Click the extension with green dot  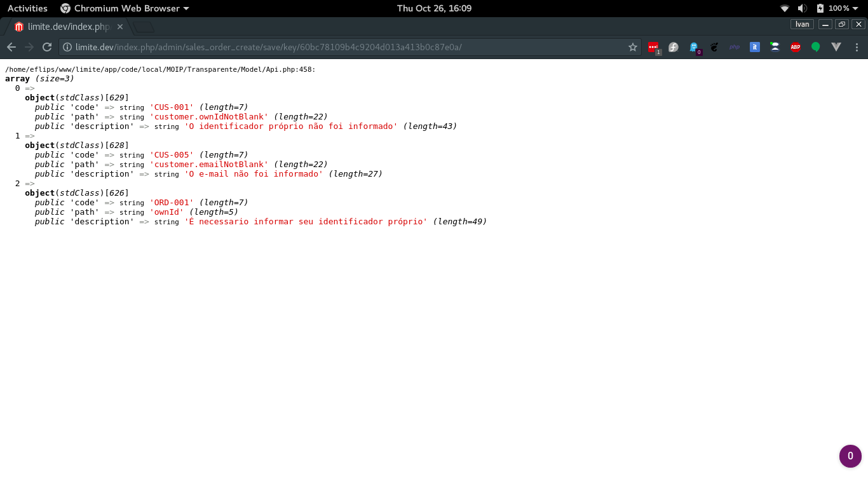pyautogui.click(x=775, y=47)
